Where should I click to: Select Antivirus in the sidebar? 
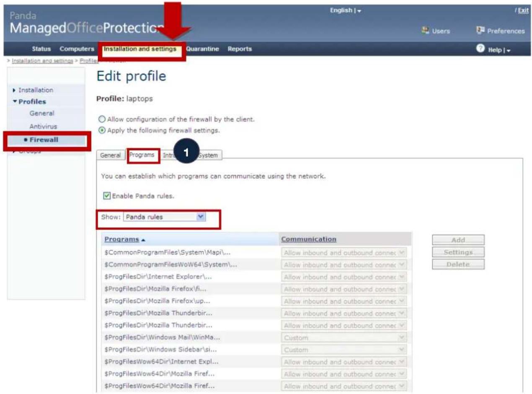pos(43,126)
